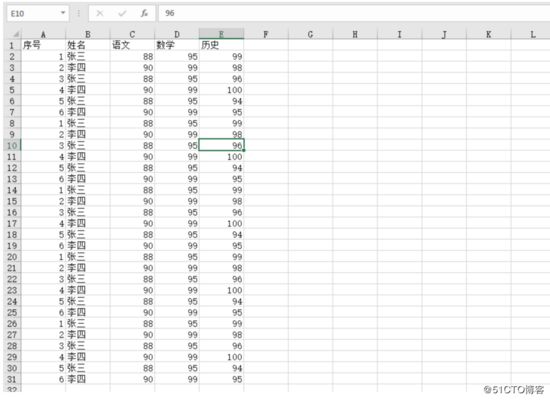Click cell B2 containing 张三

88,56
